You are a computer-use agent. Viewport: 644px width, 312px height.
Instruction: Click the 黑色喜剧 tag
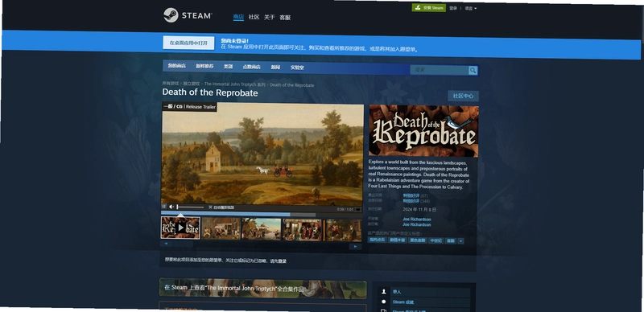[x=418, y=240]
